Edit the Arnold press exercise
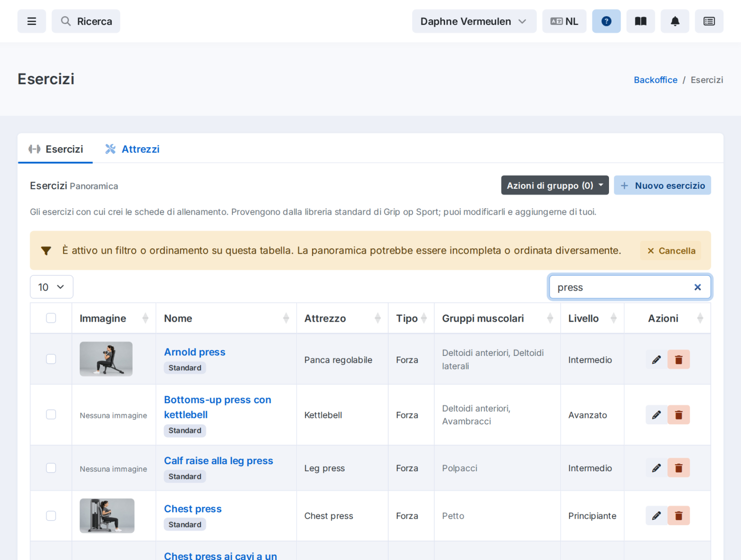This screenshot has width=741, height=560. [656, 360]
